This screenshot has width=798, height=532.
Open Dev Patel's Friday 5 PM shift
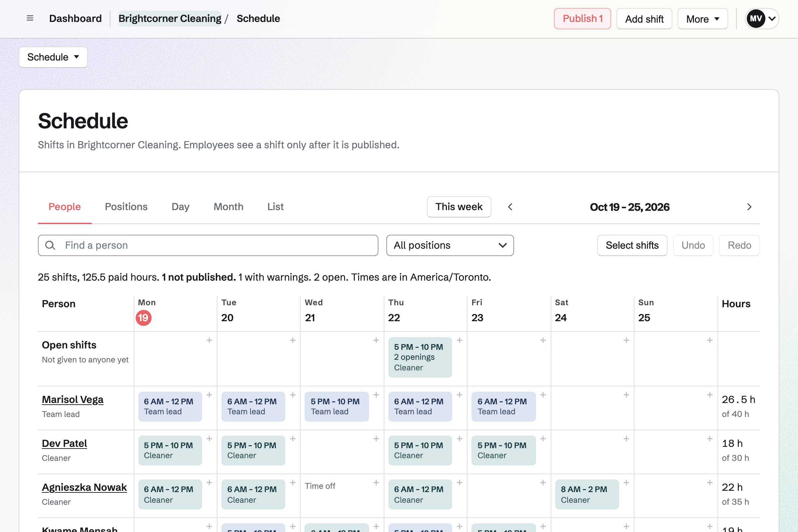click(503, 450)
